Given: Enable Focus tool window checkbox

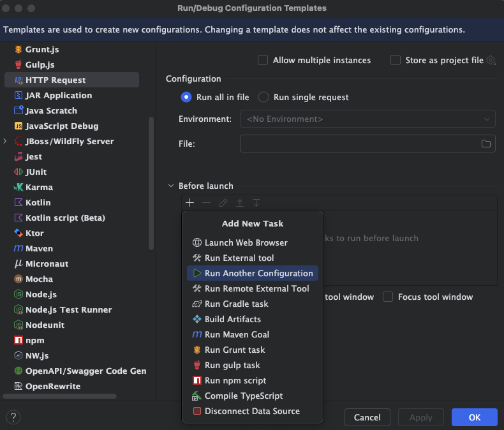Looking at the screenshot, I should tap(388, 297).
